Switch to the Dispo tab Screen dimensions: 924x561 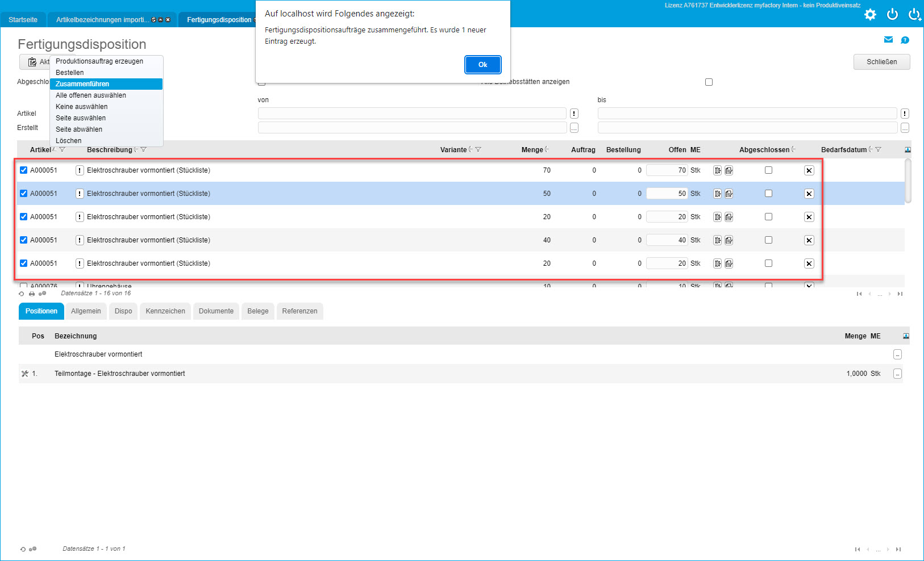click(123, 311)
